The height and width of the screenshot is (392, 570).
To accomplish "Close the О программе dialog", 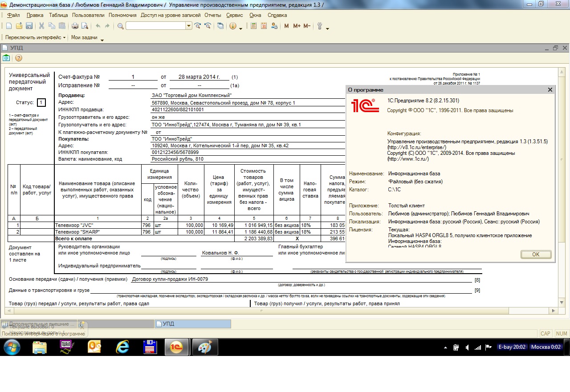I will [550, 90].
